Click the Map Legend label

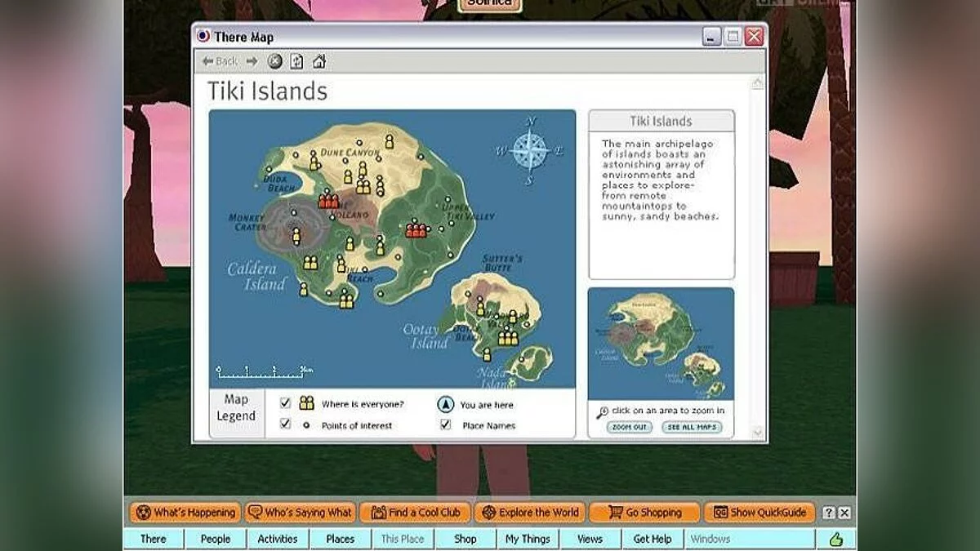point(236,407)
